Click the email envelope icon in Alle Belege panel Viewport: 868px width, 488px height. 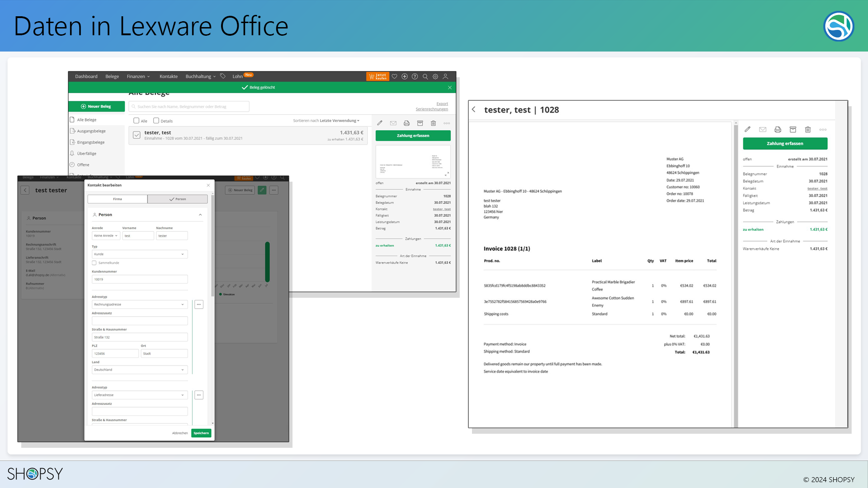393,123
